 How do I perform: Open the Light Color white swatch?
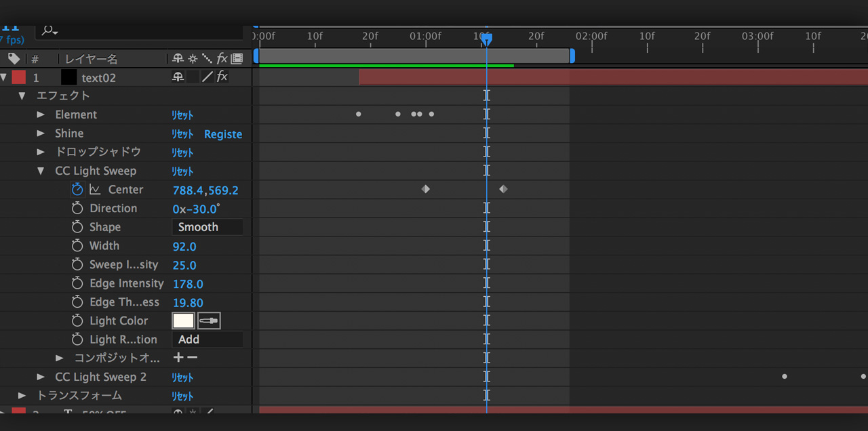(x=183, y=321)
